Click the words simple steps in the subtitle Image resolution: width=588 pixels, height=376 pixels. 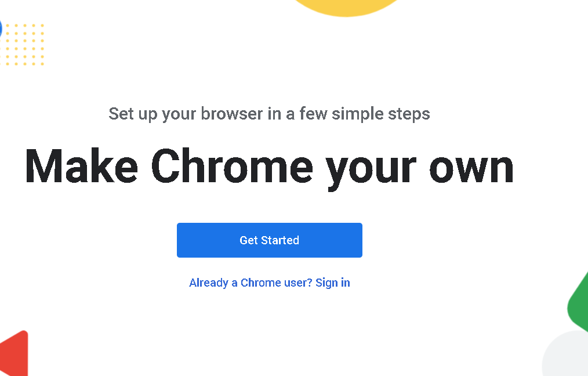pos(381,114)
